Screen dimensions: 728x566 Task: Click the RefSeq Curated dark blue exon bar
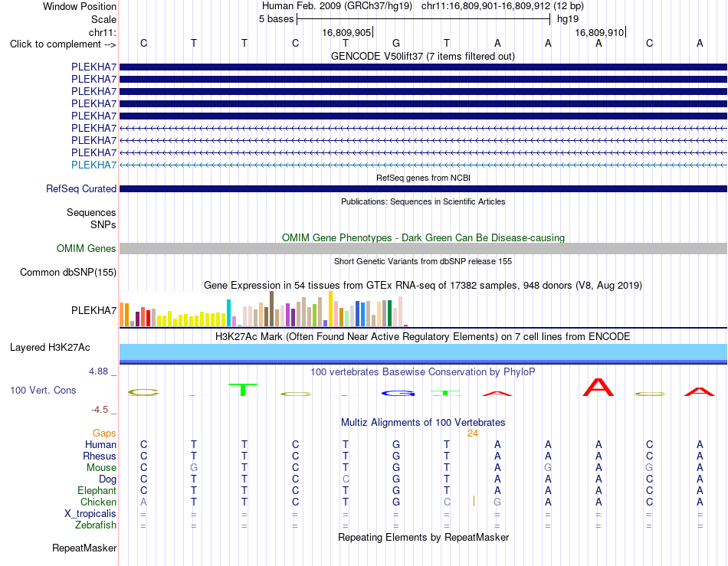click(x=423, y=189)
